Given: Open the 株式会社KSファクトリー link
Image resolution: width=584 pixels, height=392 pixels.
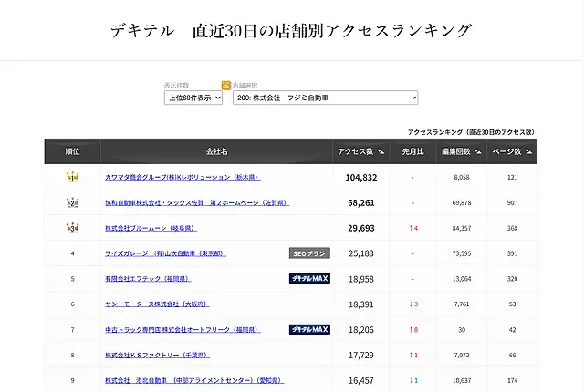Looking at the screenshot, I should point(157,355).
